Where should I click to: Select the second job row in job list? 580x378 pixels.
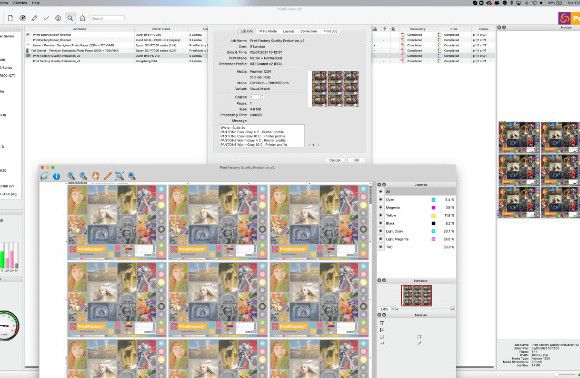coord(116,40)
